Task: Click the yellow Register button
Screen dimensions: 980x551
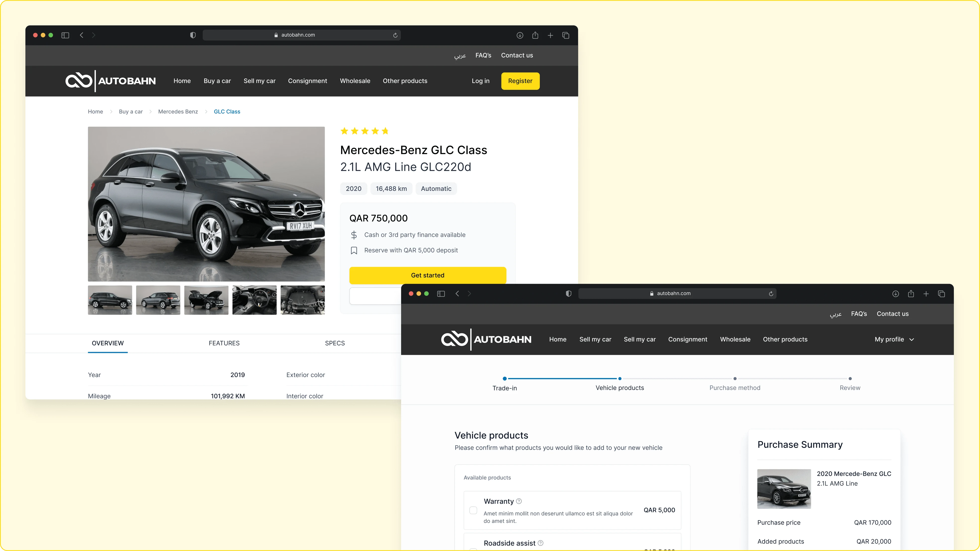Action: pos(520,81)
